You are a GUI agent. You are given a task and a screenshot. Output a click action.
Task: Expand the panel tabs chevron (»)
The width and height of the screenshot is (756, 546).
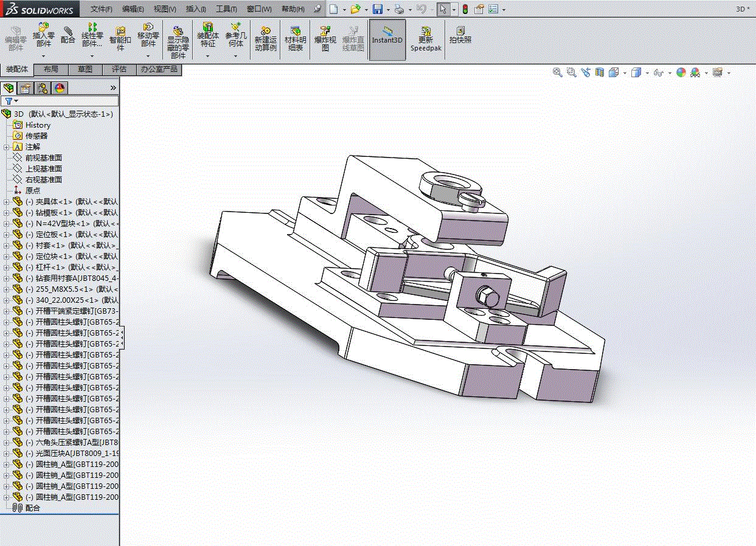tap(113, 88)
